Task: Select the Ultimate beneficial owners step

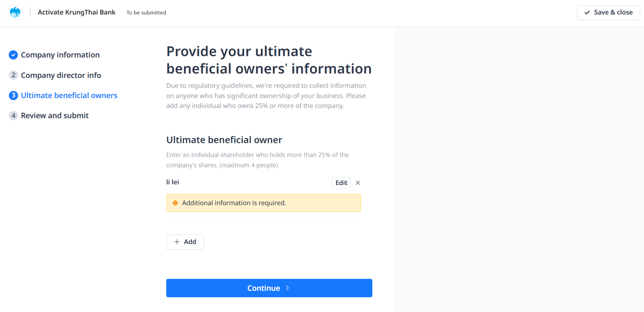Action: [69, 95]
